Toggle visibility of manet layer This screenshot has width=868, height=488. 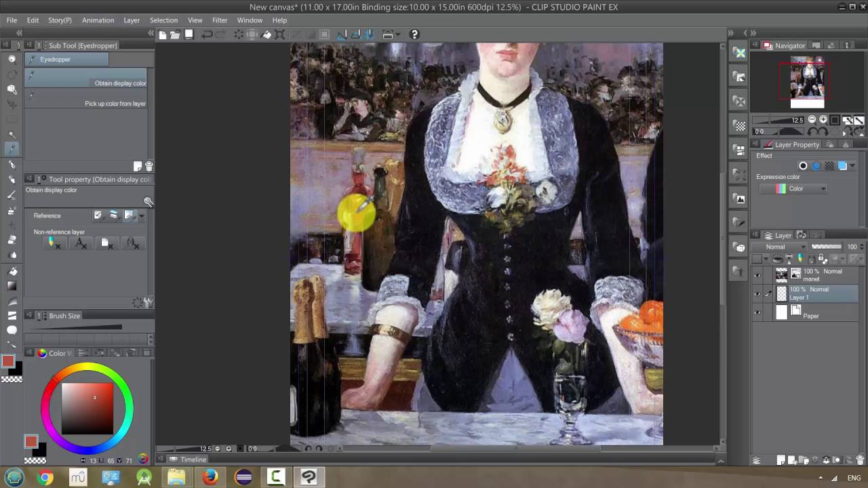757,274
